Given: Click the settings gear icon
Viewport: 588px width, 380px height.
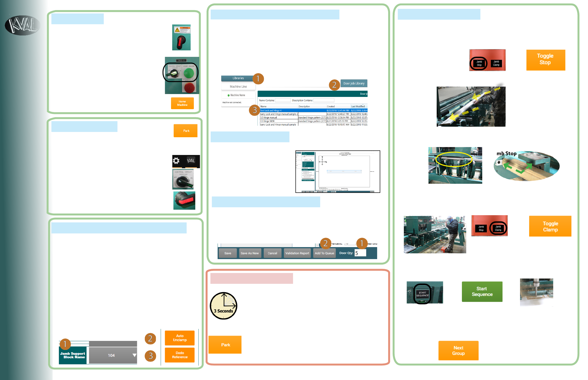Looking at the screenshot, I should coord(176,161).
